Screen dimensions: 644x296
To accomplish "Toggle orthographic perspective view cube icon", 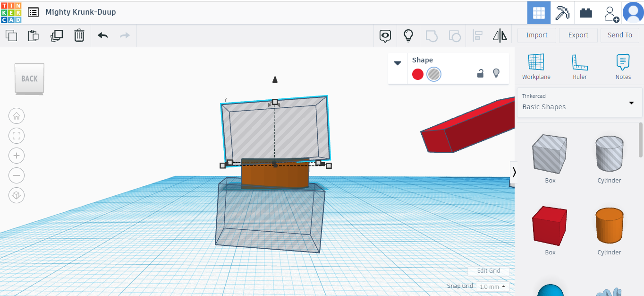I will [x=17, y=195].
